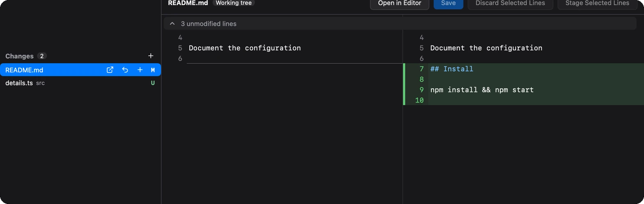Click 'Document the configuration' in the right pane

pos(486,48)
